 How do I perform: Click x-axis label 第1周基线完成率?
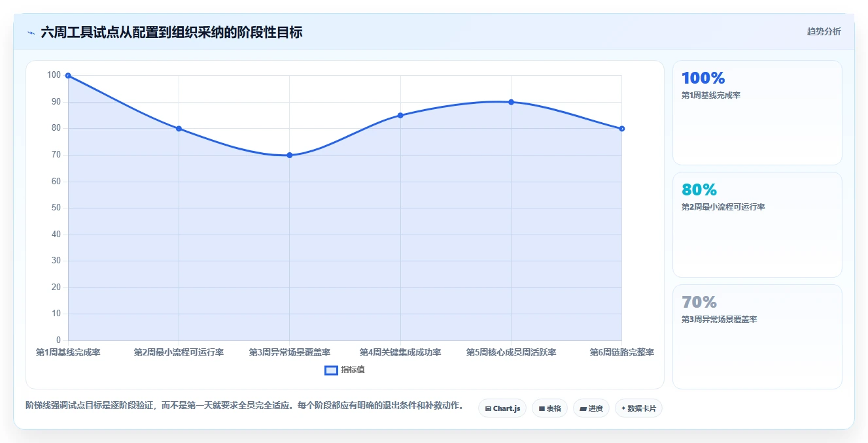tap(68, 352)
